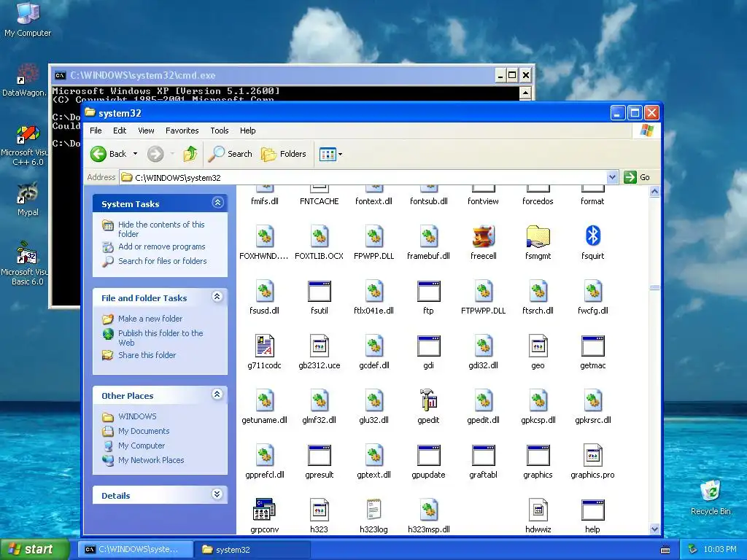Open the Mypal raccoon desktop icon
The height and width of the screenshot is (560, 747).
tap(28, 199)
